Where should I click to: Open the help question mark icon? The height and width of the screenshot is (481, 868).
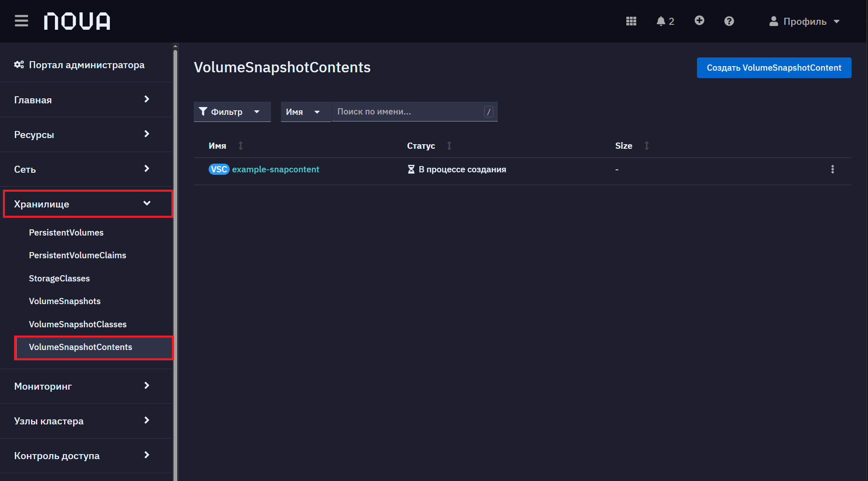(729, 21)
